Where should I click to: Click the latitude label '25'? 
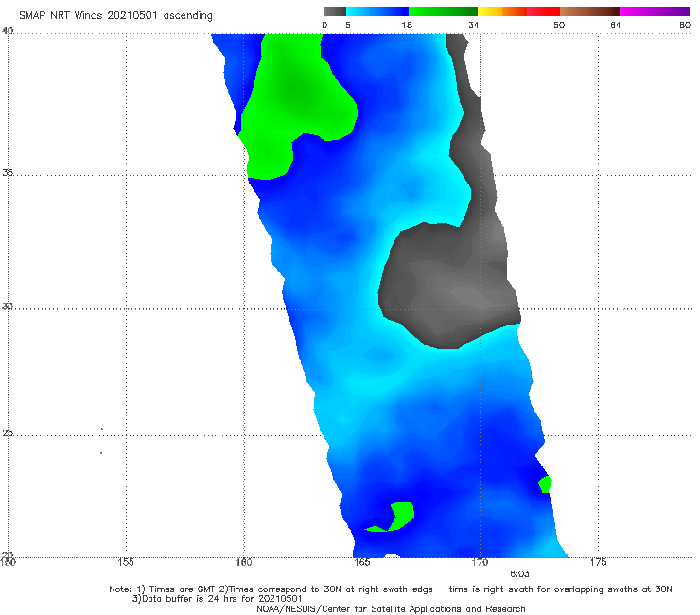point(8,432)
